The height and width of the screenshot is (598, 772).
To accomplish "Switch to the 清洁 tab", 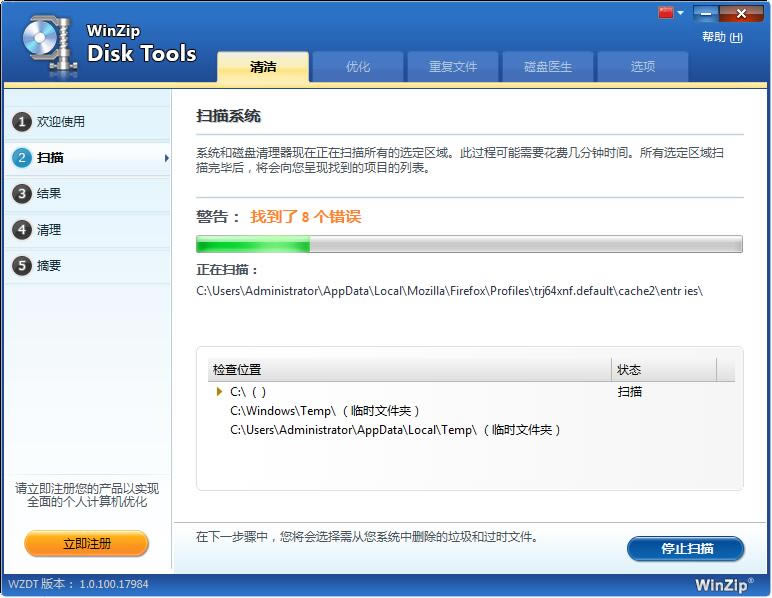I will point(263,66).
